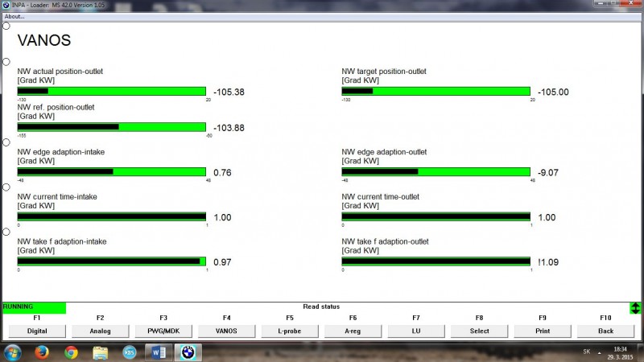Select the PWG/MDK button
Image resolution: width=644 pixels, height=362 pixels.
pos(163,331)
